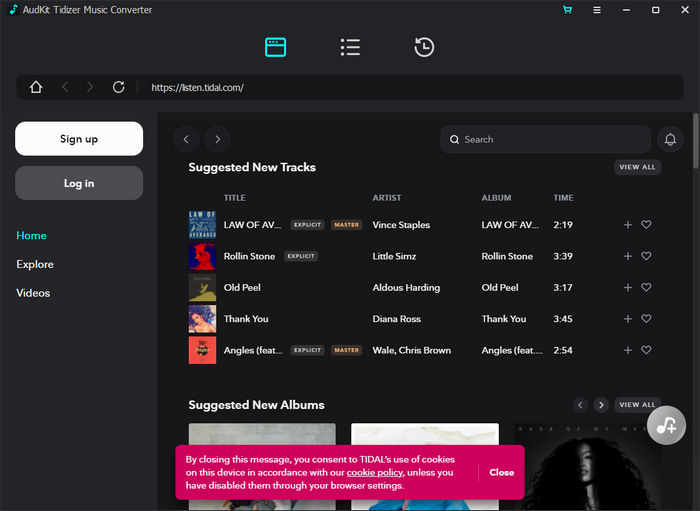Click the TITLE column header
Viewport: 700px width, 511px height.
click(234, 198)
